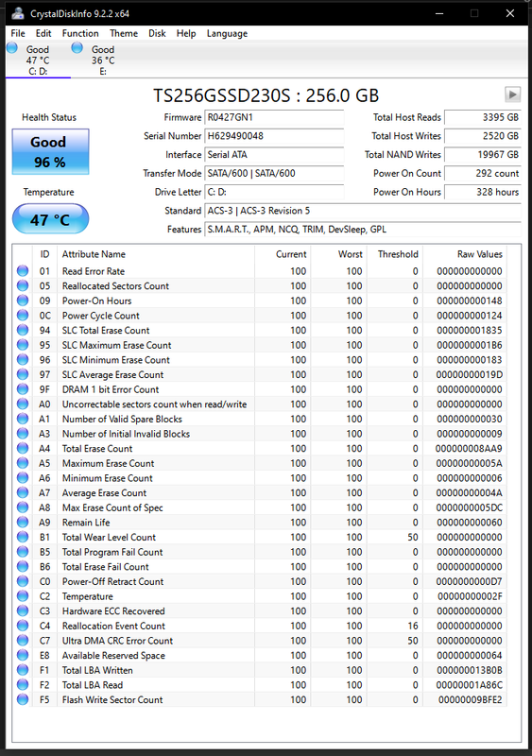Click the CrystalDiskInfo title bar icon
Image resolution: width=532 pixels, height=756 pixels.
[18, 13]
